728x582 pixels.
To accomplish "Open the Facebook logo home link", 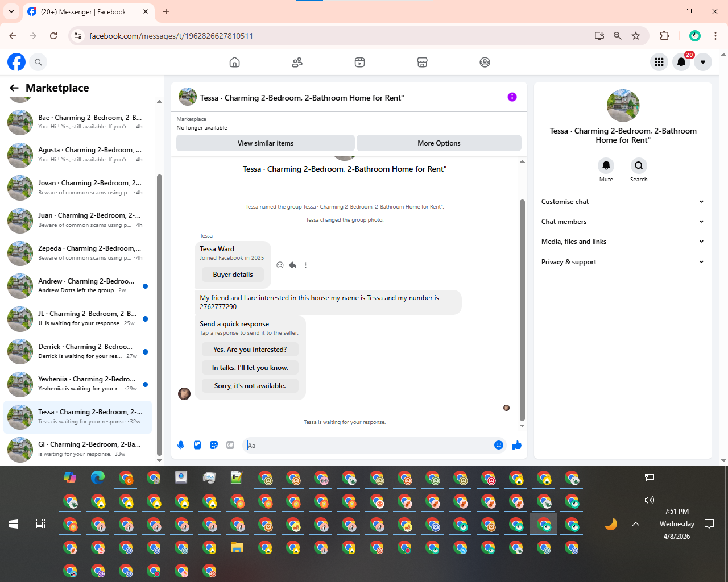I will [16, 62].
